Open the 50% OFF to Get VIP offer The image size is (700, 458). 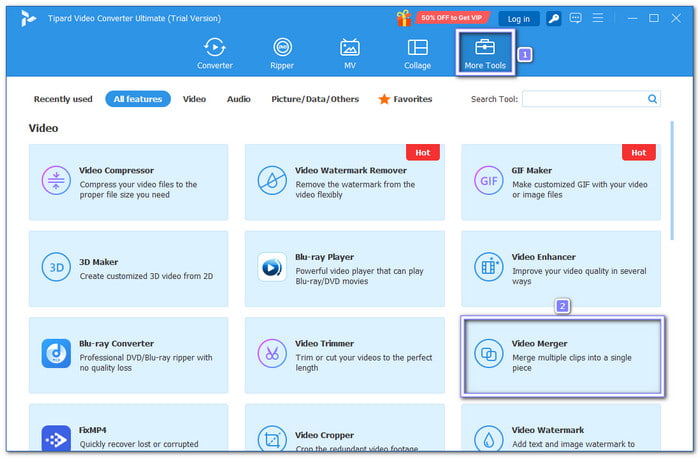point(451,18)
